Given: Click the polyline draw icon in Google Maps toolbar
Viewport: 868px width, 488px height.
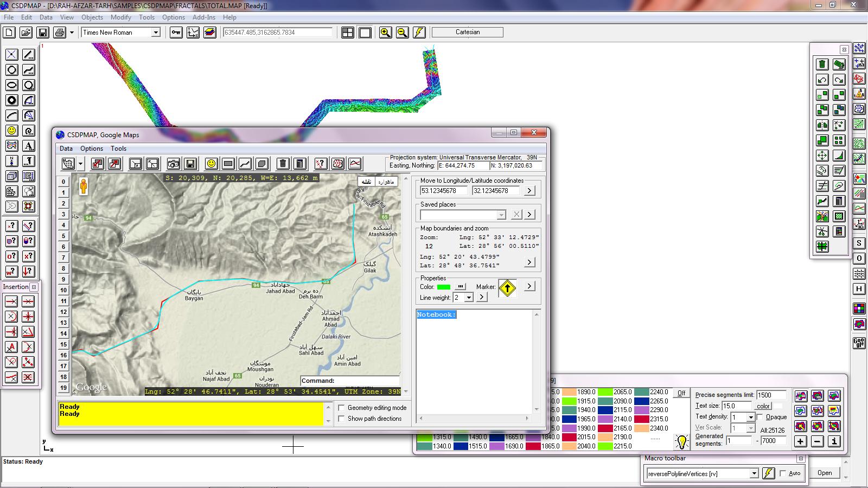Looking at the screenshot, I should pos(245,164).
